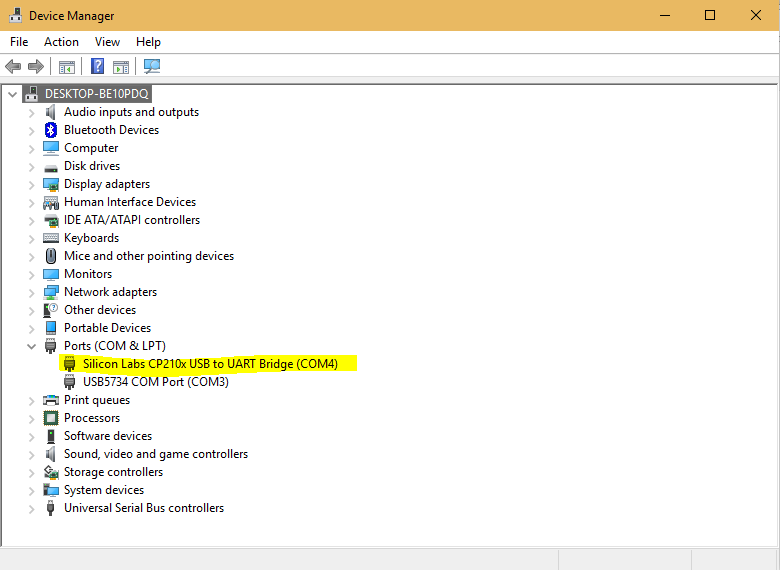Viewport: 780px width, 570px height.
Task: Click the Sound, video and game controllers icon
Action: click(x=50, y=454)
